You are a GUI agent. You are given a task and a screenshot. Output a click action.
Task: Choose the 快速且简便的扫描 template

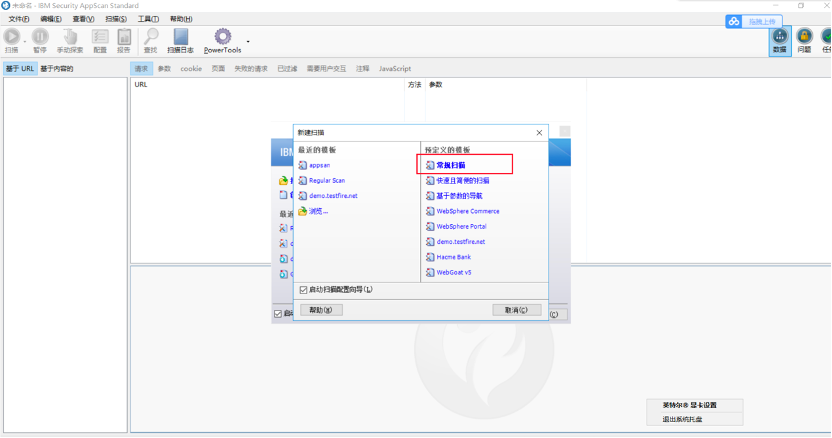463,181
